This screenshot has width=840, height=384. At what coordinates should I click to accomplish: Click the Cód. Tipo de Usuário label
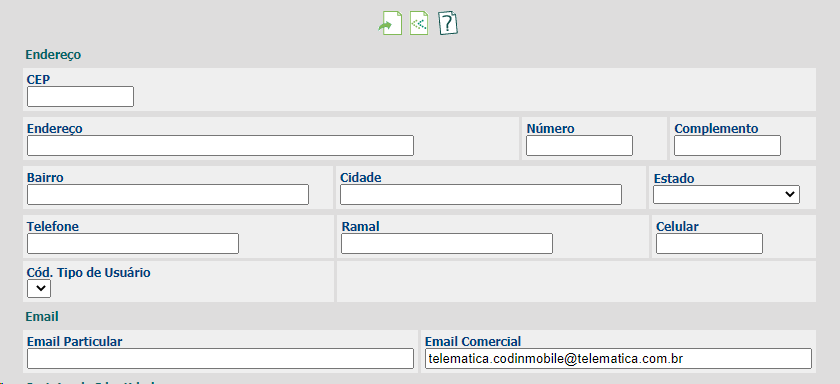coord(89,273)
